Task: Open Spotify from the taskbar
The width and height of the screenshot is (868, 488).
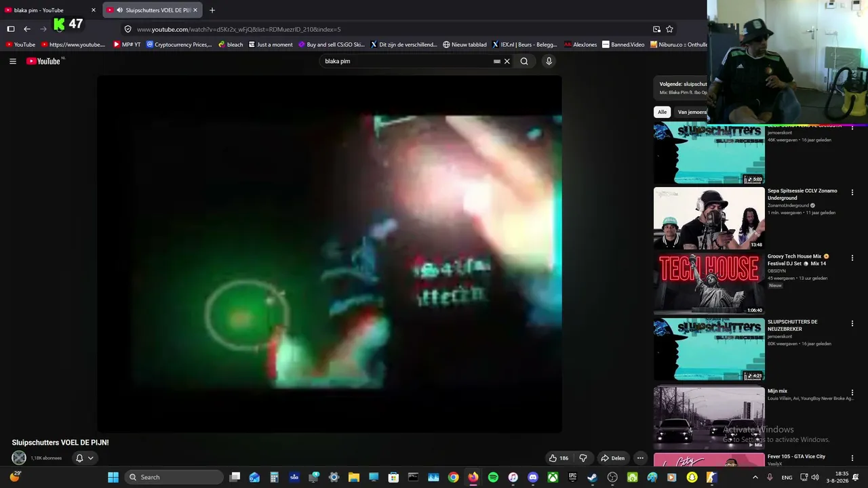Action: pyautogui.click(x=493, y=477)
